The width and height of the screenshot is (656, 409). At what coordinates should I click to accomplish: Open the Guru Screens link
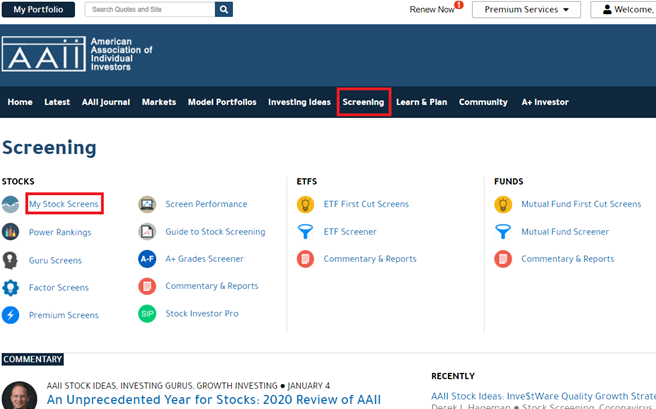tap(55, 260)
